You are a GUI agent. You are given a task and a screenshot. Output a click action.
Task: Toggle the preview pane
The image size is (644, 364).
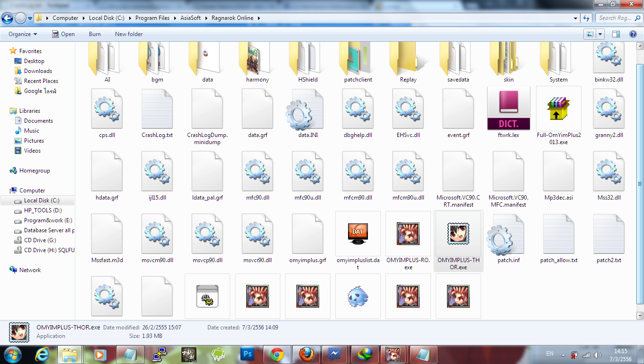point(616,34)
